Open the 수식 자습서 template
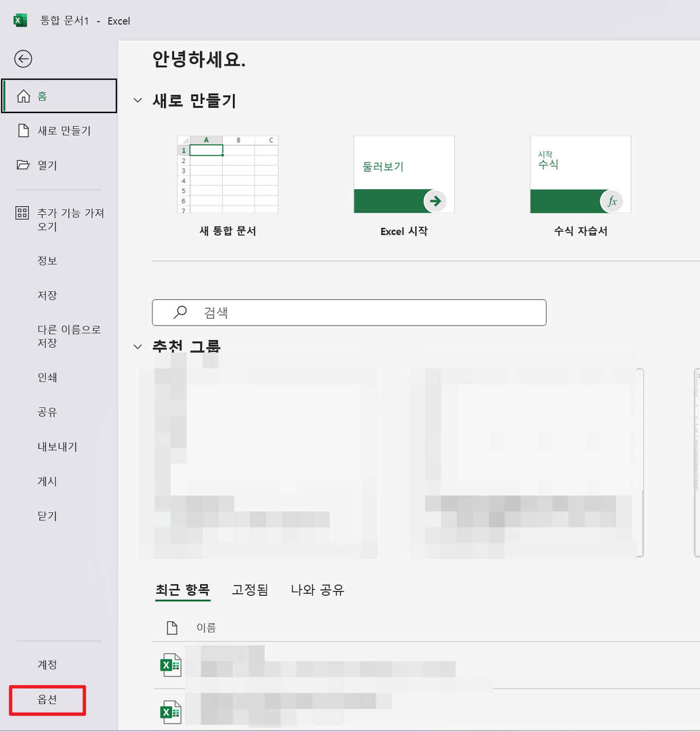 click(581, 174)
